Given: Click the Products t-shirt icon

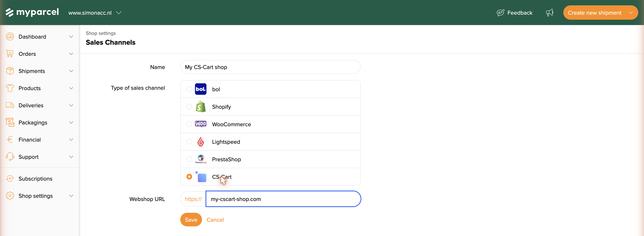Looking at the screenshot, I should 10,88.
